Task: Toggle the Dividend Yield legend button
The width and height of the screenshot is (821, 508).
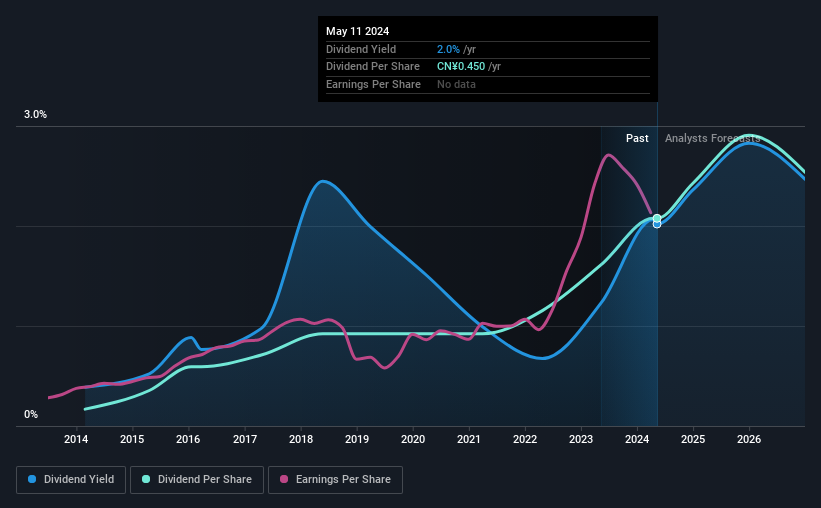Action: [x=71, y=480]
